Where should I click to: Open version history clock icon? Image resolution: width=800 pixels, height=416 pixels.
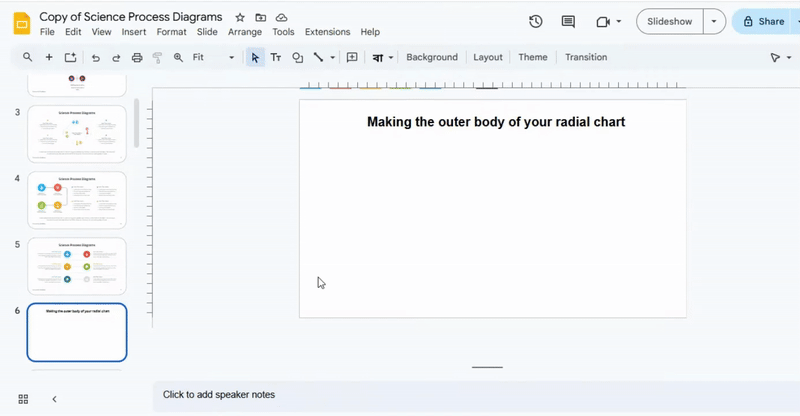pyautogui.click(x=536, y=22)
